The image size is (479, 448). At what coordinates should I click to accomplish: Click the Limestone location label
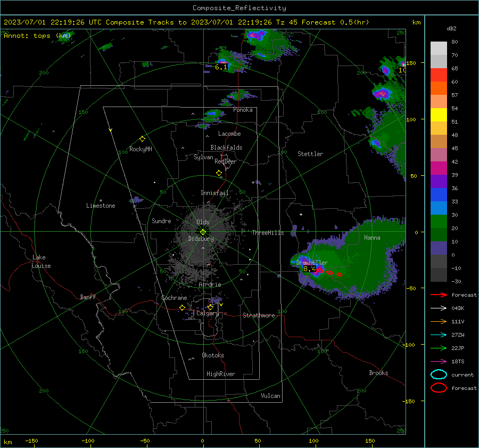[x=101, y=206]
